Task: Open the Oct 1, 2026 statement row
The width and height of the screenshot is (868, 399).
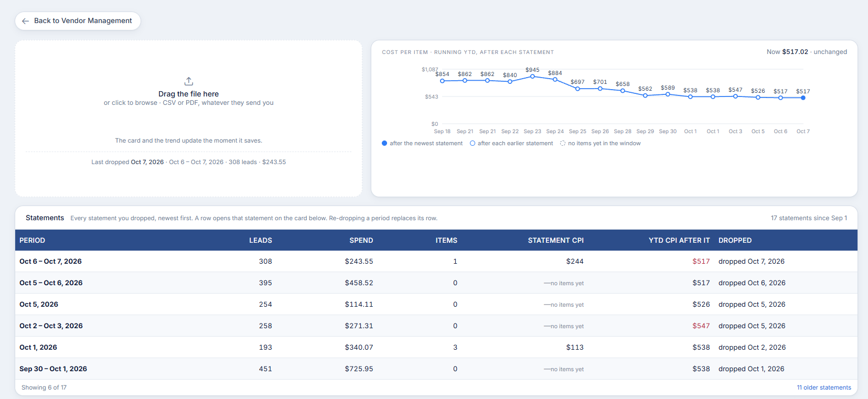Action: pyautogui.click(x=436, y=347)
